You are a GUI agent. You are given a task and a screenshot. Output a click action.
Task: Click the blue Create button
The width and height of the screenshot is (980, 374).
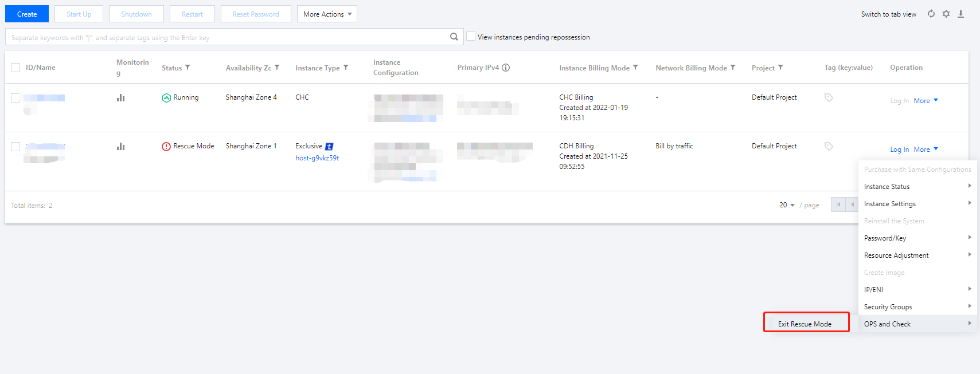pos(27,14)
